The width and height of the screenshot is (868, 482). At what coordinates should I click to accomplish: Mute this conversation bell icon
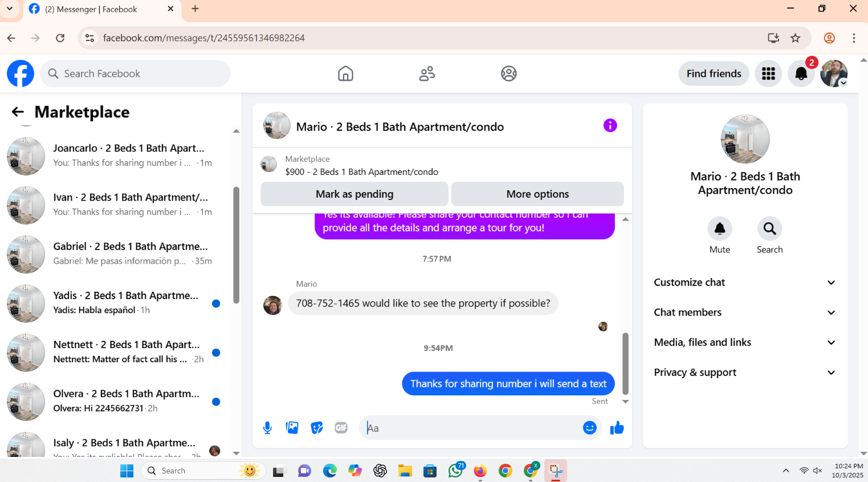coord(720,228)
